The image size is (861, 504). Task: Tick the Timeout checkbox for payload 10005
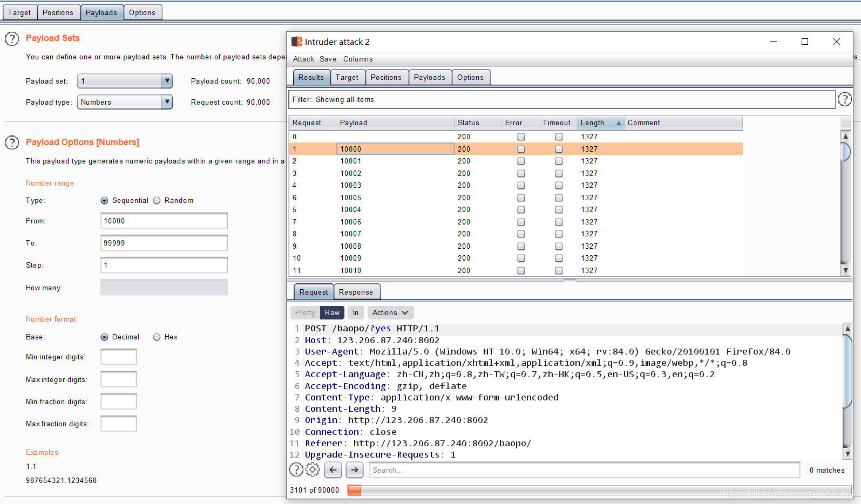pos(559,197)
